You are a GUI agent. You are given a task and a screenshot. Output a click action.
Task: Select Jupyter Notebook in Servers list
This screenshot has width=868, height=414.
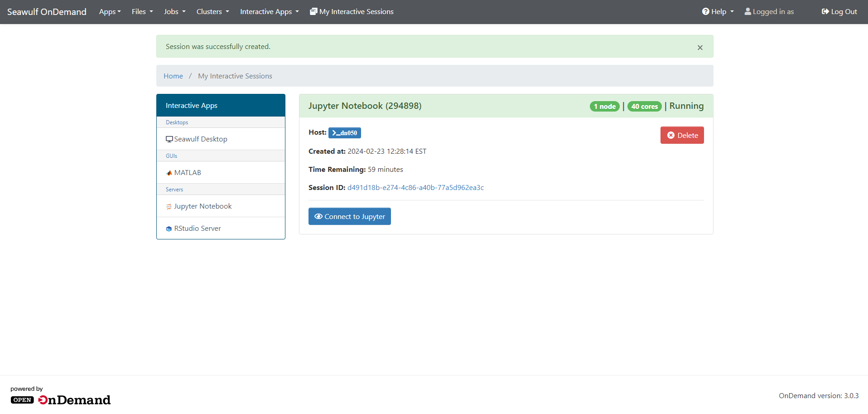(221, 206)
